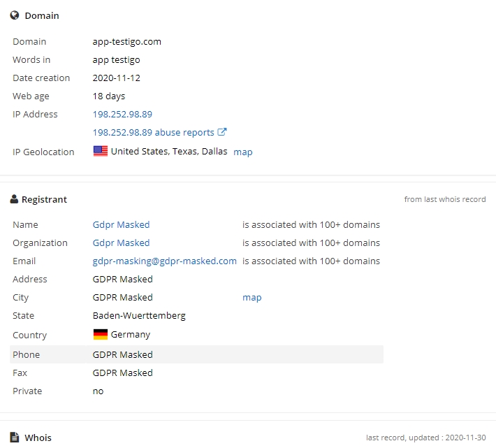Click the Address row label

click(x=30, y=279)
